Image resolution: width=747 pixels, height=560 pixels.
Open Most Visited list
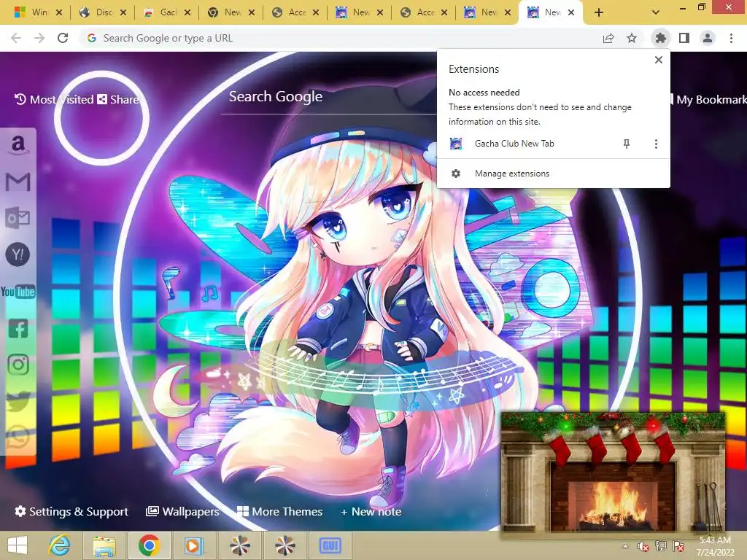point(54,99)
